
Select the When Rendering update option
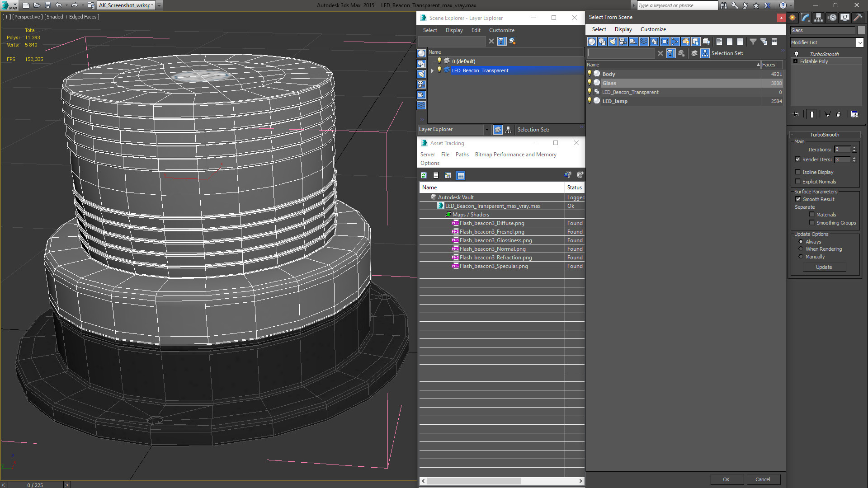click(801, 249)
